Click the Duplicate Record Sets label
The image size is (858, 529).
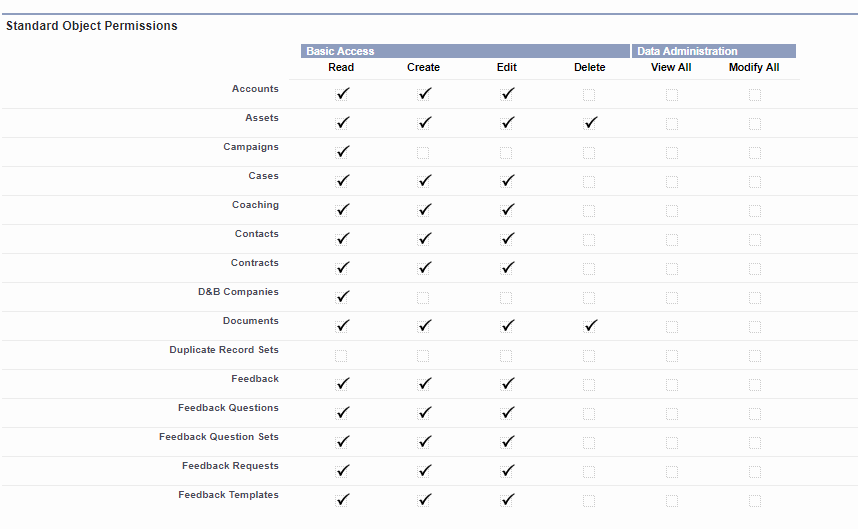click(x=224, y=350)
